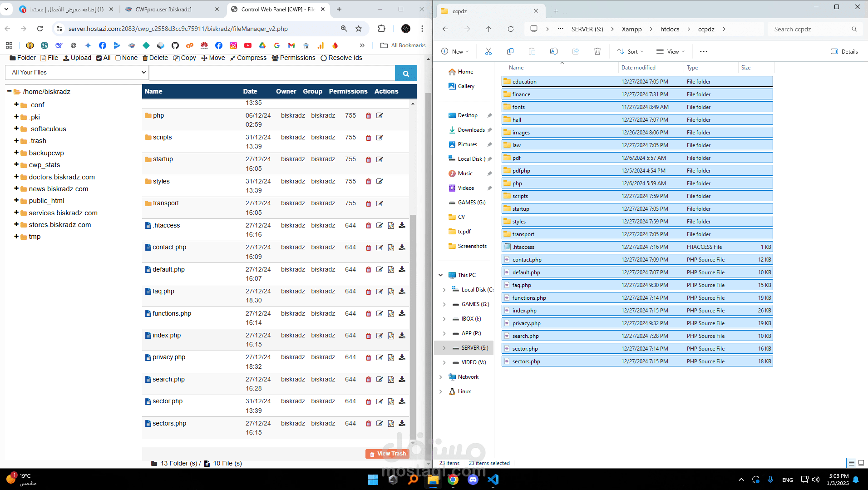
Task: Click the Rename icon in Explorer toolbar
Action: point(554,51)
